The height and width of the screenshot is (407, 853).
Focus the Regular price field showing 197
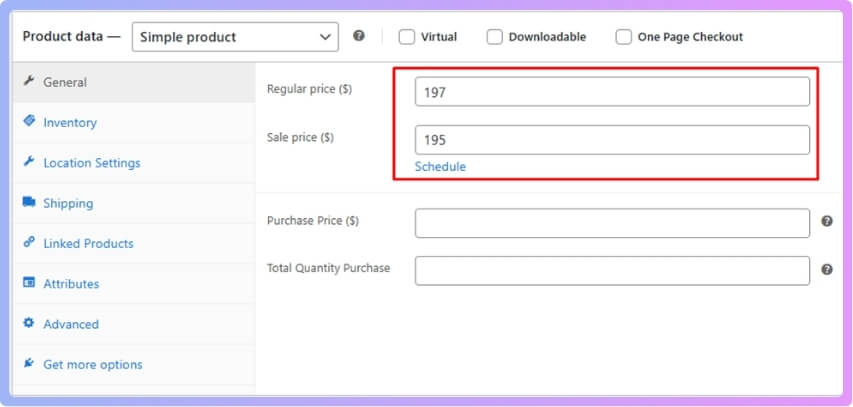point(612,91)
